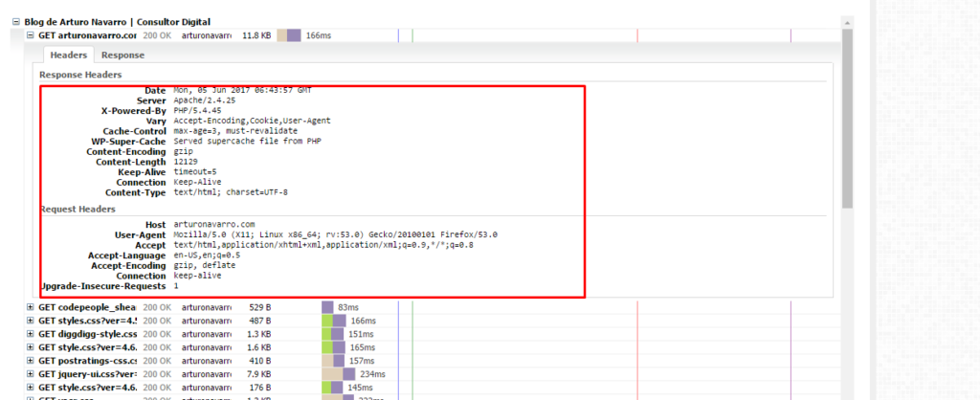Expand the GET diggdigg-style.css request

click(30, 334)
